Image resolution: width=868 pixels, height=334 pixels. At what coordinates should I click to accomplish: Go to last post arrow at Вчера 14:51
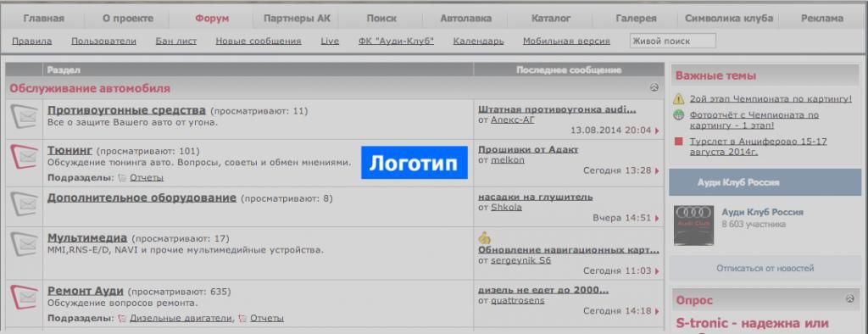657,218
